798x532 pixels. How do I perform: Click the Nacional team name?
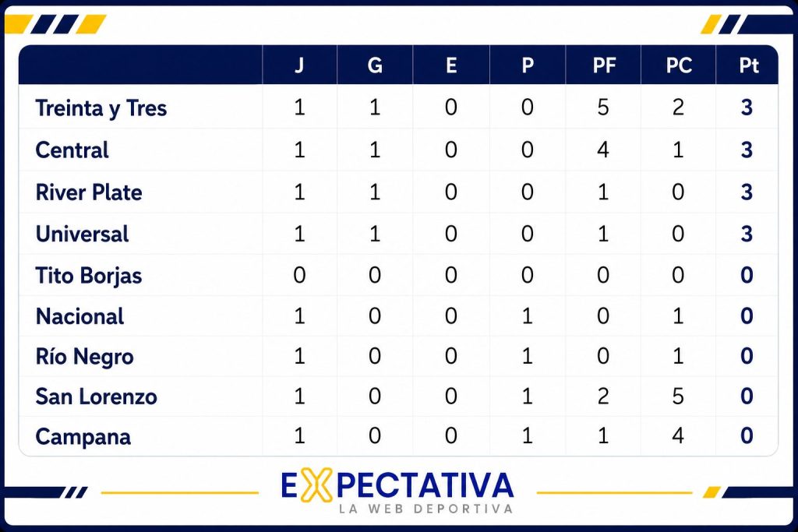click(80, 316)
